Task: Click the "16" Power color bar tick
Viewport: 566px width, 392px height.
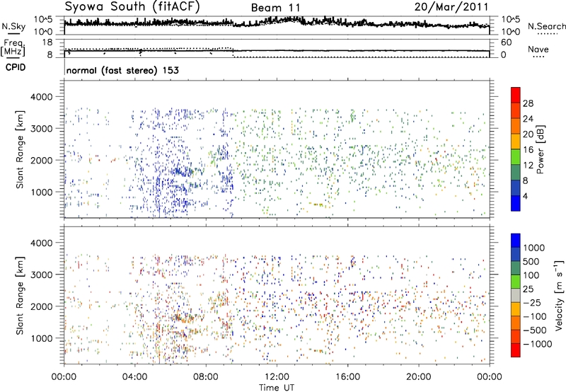Action: (x=528, y=150)
